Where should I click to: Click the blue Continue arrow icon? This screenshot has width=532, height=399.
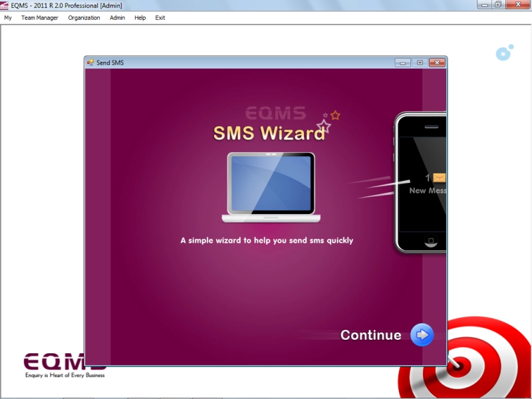click(x=422, y=335)
